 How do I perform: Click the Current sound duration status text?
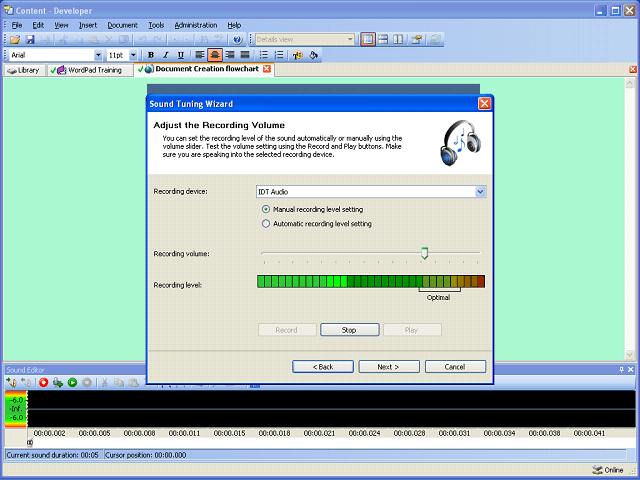point(52,455)
